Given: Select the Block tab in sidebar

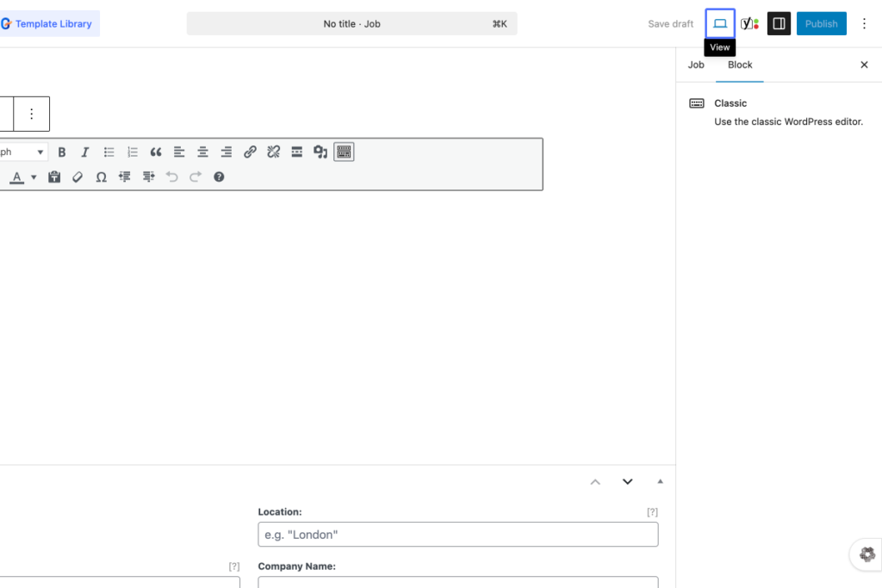Looking at the screenshot, I should (x=740, y=65).
